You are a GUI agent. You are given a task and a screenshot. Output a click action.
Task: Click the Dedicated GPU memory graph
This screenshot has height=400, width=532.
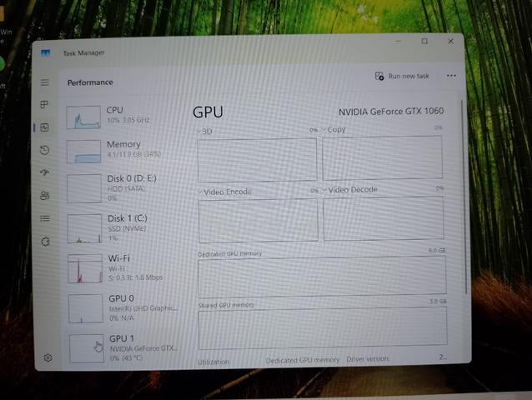[322, 277]
